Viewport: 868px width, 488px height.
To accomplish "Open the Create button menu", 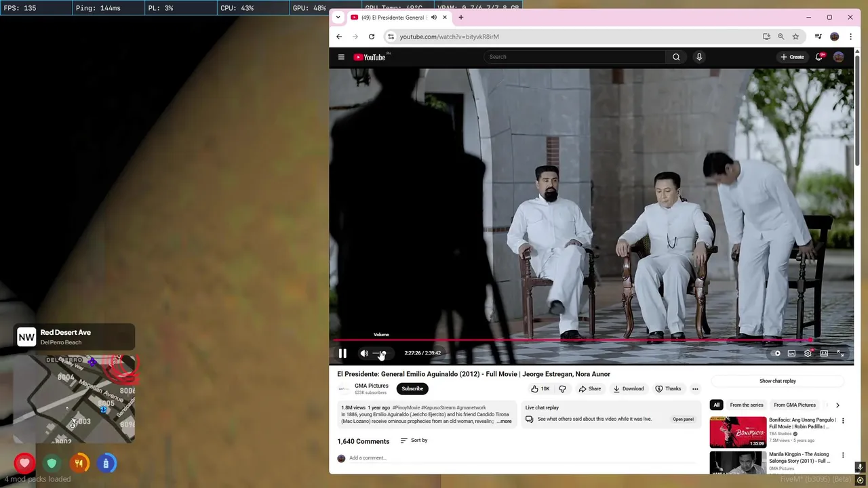I will tap(792, 57).
